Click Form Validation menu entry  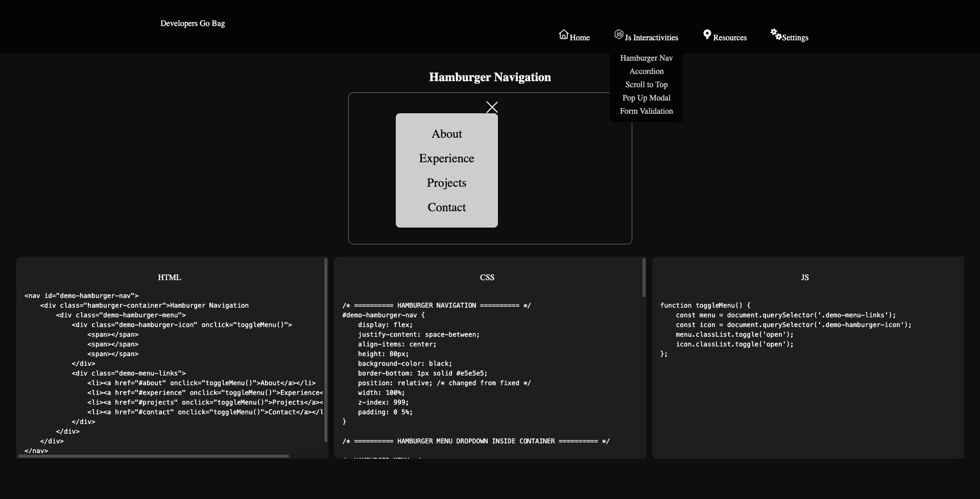point(647,111)
